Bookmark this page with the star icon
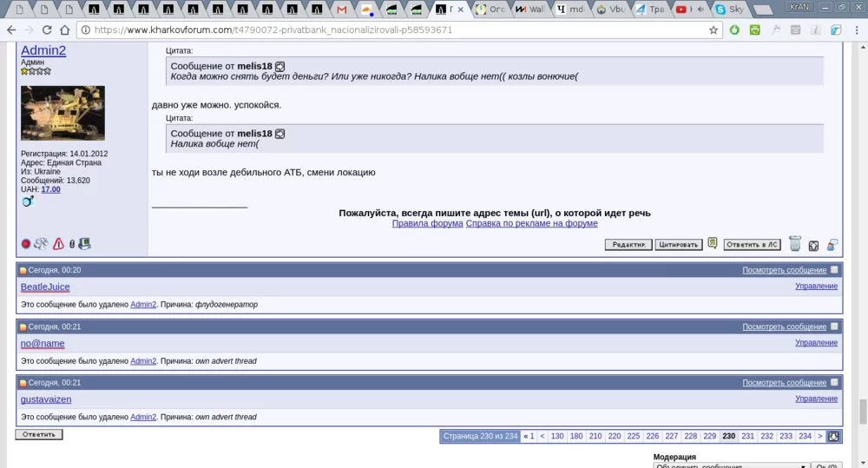Viewport: 868px width, 468px height. click(x=713, y=30)
